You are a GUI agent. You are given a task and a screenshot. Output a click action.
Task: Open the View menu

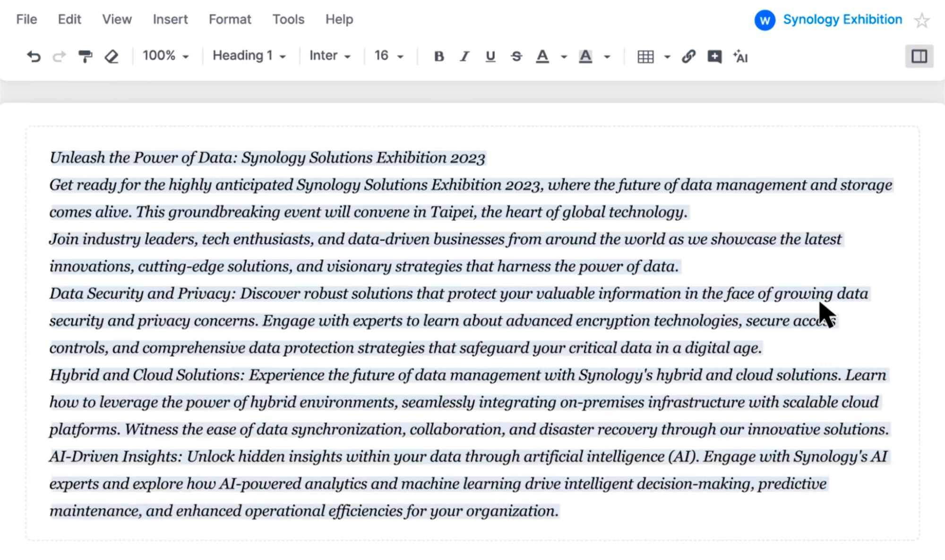coord(117,19)
